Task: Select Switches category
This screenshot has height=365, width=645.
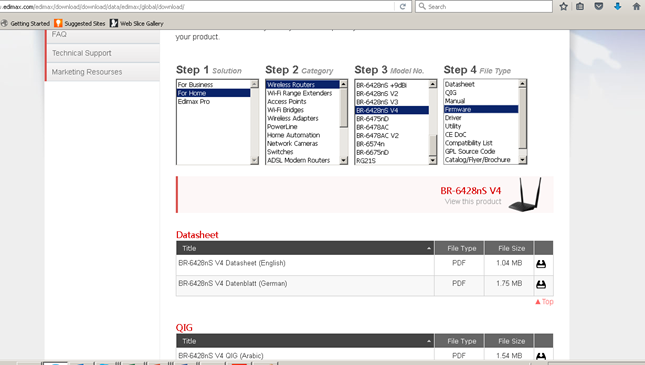Action: [303, 152]
